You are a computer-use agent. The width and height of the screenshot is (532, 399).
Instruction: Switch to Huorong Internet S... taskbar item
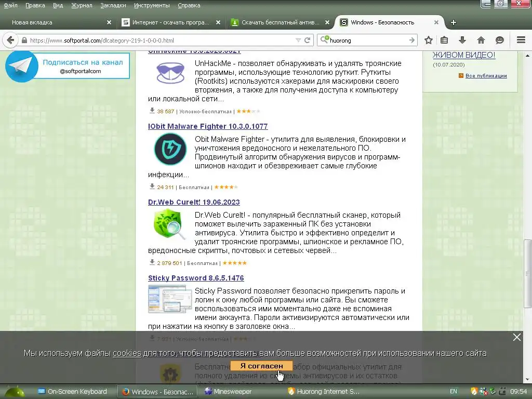[323, 392]
